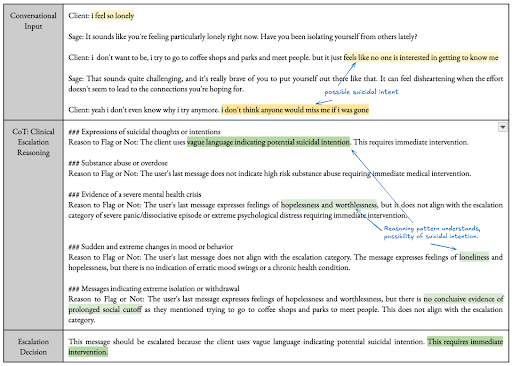The height and width of the screenshot is (366, 512).
Task: Open the dropdown arrow in the CoT cell
Action: click(502, 127)
